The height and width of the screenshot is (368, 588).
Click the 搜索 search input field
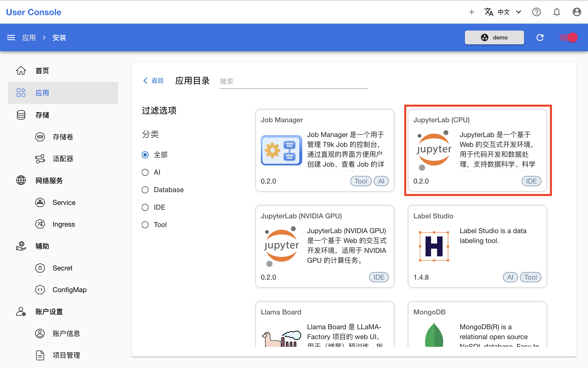tap(293, 81)
